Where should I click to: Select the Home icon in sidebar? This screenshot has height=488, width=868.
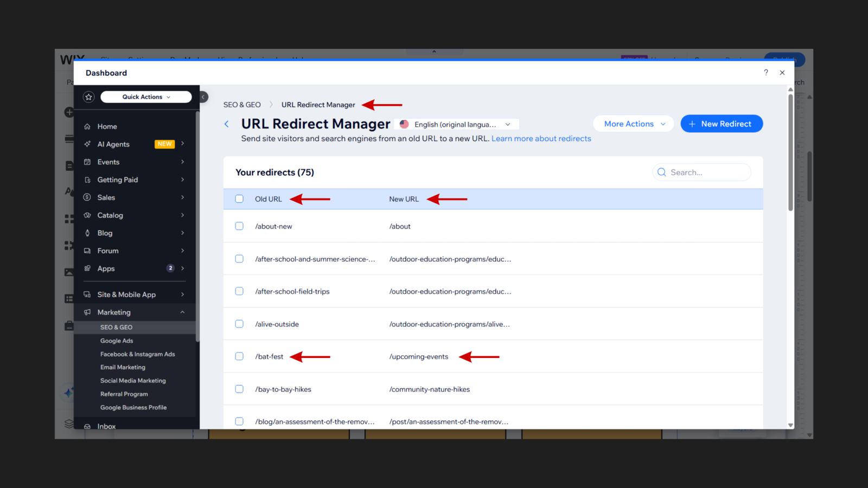tap(88, 126)
